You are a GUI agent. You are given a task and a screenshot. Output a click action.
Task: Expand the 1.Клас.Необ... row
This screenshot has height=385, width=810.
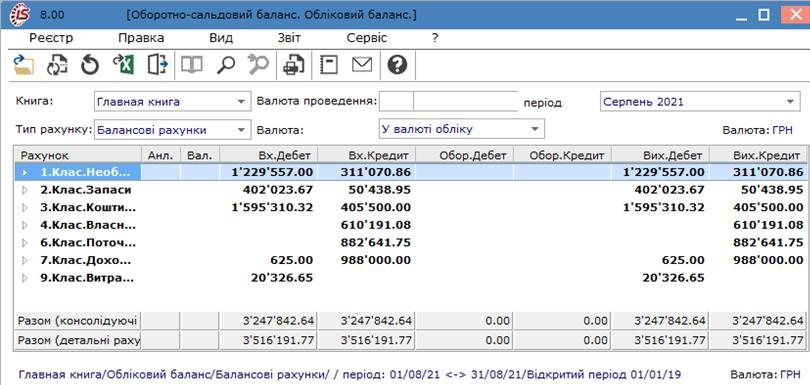tap(26, 173)
